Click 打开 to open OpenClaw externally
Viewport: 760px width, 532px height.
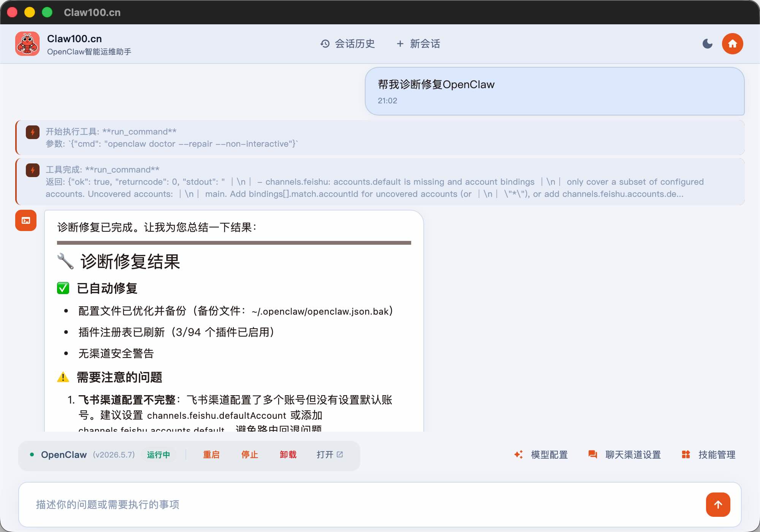click(x=330, y=454)
